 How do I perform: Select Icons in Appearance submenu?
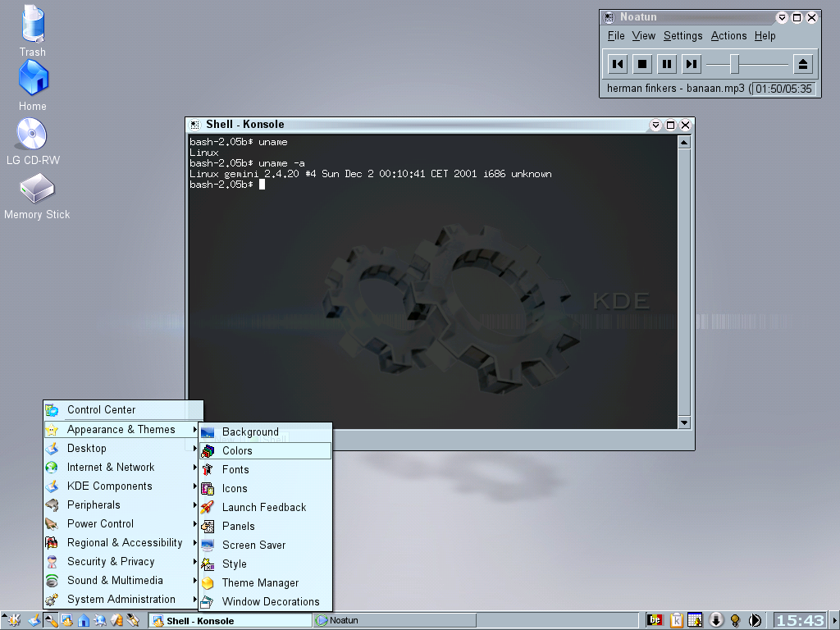(265, 489)
